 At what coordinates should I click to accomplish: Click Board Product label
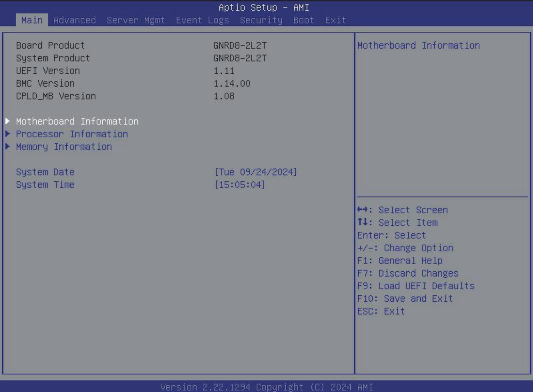click(x=50, y=45)
